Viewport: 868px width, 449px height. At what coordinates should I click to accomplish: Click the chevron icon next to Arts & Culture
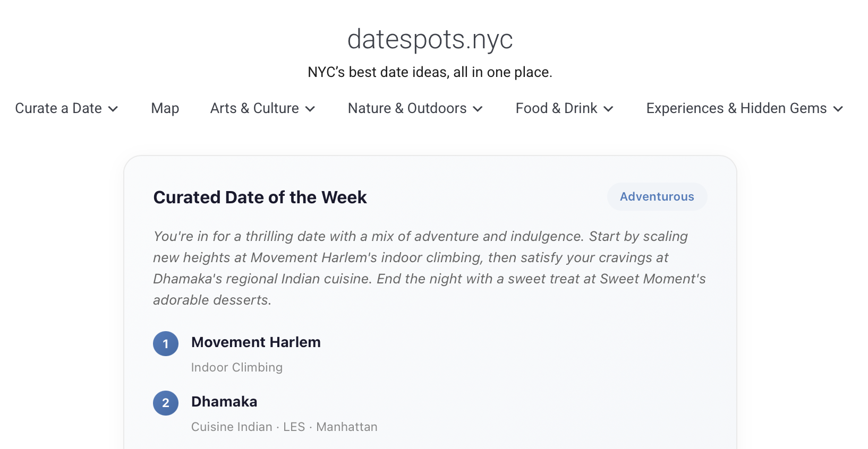pos(310,109)
